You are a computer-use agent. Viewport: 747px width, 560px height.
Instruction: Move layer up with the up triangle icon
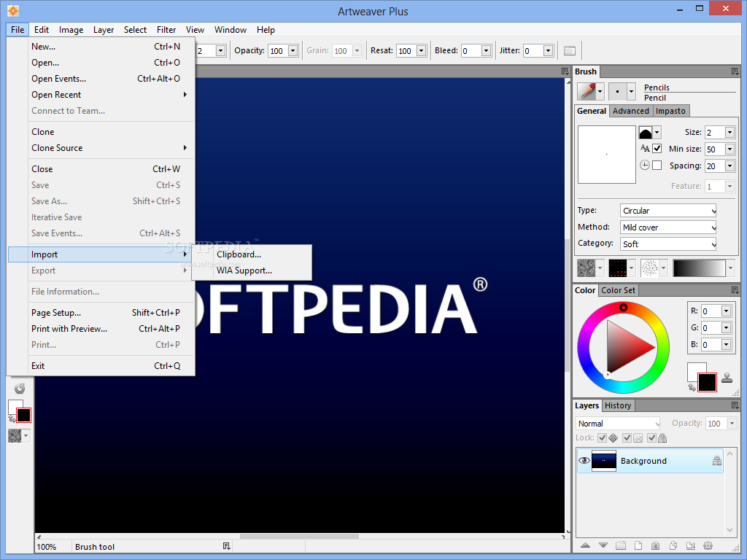(x=586, y=545)
